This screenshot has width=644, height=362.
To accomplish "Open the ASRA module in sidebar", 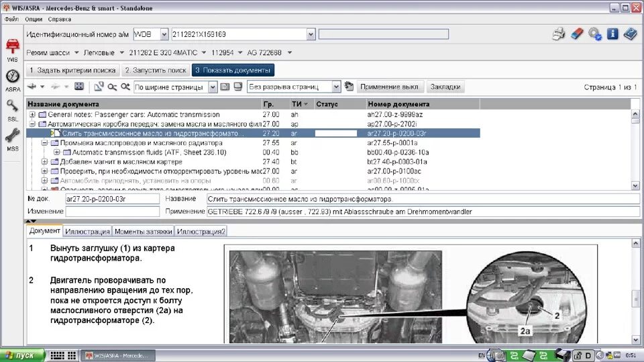I will coord(12,81).
